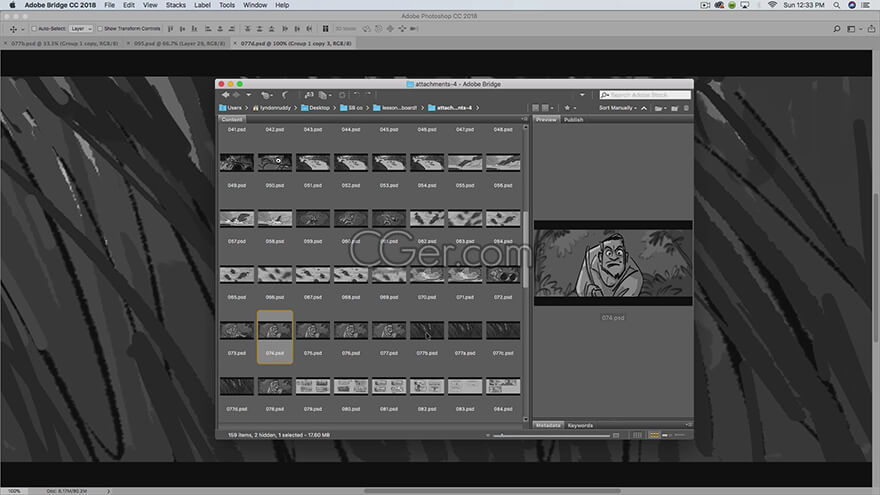
Task: Rotate 90 degrees counterclockwise in Bridge
Action: [356, 94]
